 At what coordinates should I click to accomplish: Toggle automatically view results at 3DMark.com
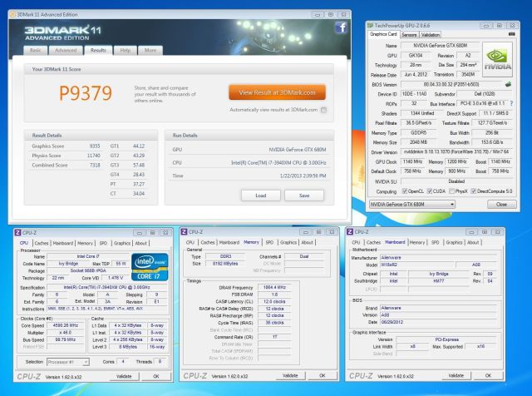[x=323, y=110]
